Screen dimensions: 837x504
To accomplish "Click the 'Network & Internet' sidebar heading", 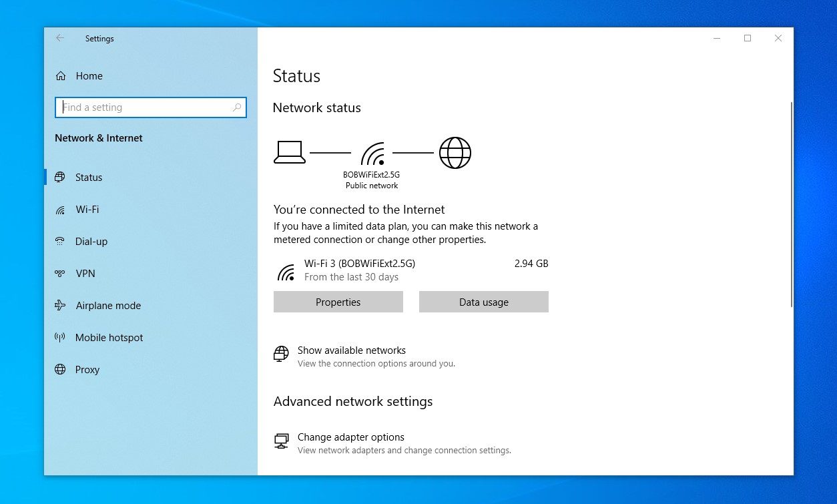I will (x=99, y=138).
